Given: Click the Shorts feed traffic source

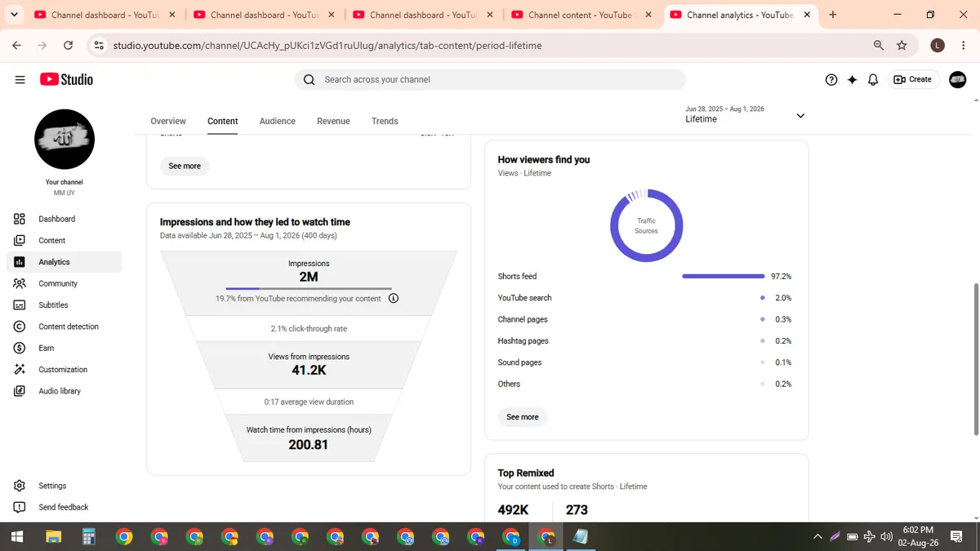Looking at the screenshot, I should 517,277.
